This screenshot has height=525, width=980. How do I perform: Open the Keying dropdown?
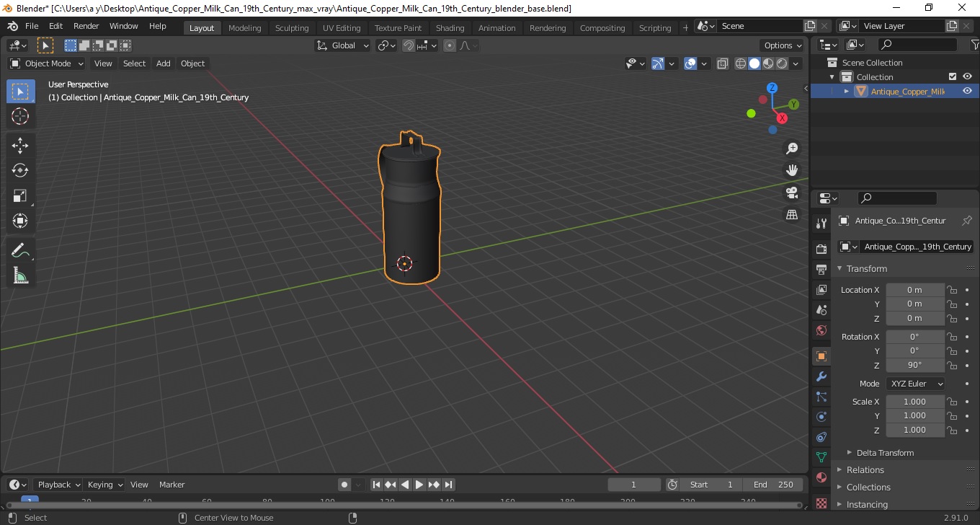[105, 485]
